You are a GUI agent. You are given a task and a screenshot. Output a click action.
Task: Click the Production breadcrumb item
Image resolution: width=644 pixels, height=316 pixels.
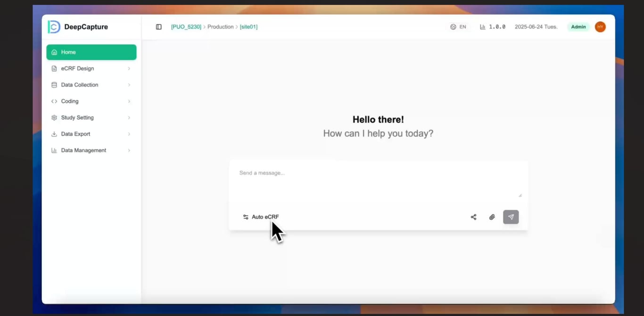[220, 27]
